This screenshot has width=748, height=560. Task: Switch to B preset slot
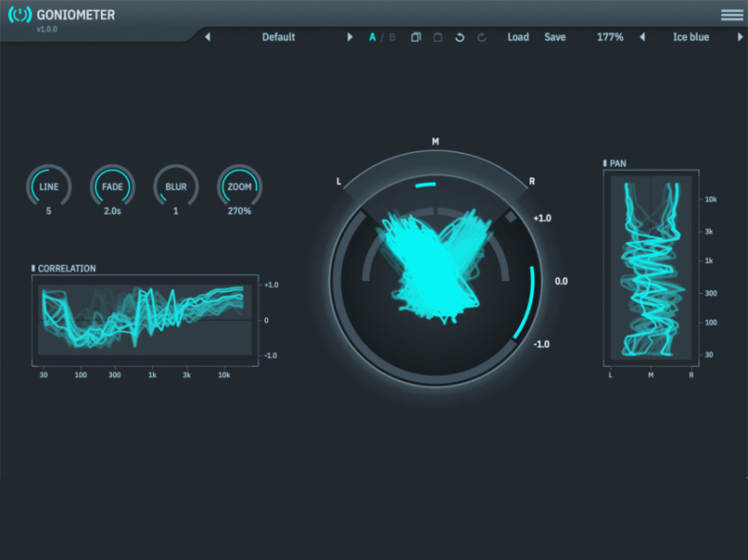coord(392,37)
